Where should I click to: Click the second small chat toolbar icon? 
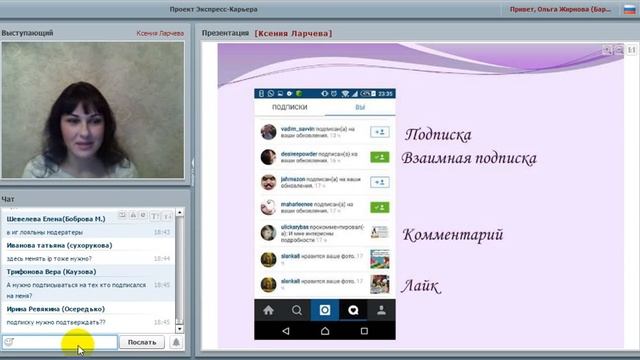tap(133, 215)
